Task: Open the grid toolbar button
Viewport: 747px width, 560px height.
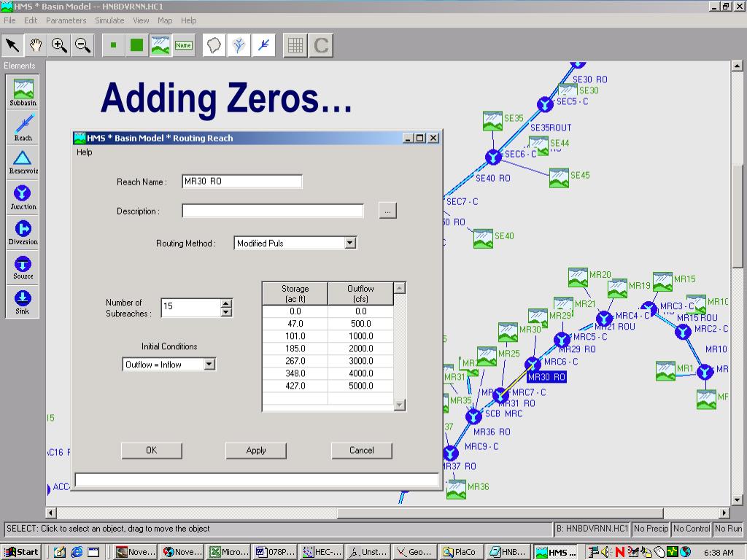Action: [295, 45]
